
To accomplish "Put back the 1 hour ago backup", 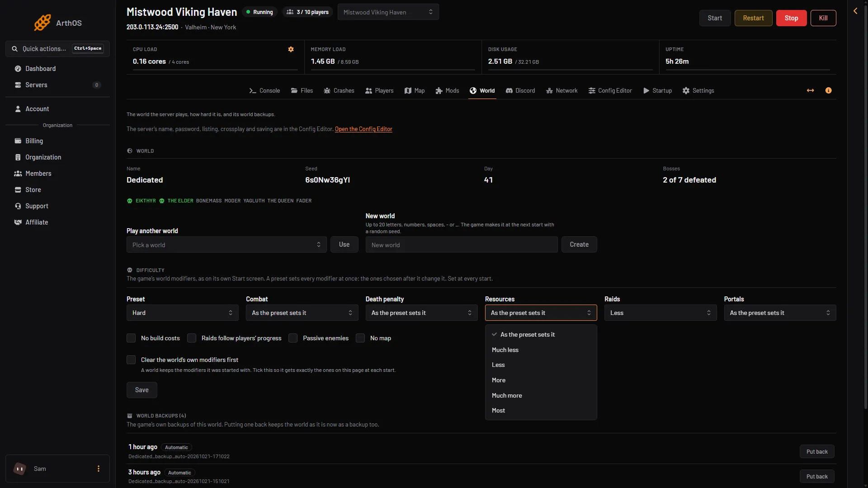I will 817,451.
